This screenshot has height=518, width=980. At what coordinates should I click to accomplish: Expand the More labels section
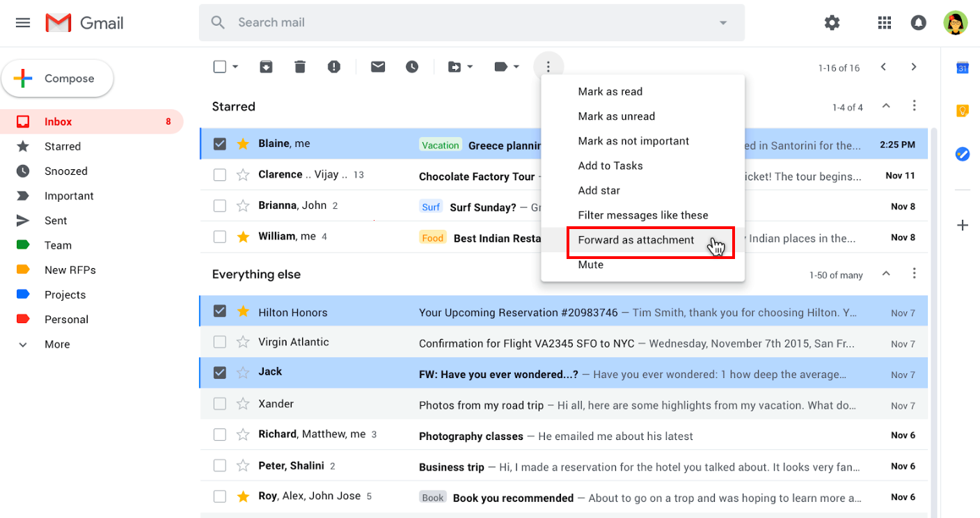57,344
